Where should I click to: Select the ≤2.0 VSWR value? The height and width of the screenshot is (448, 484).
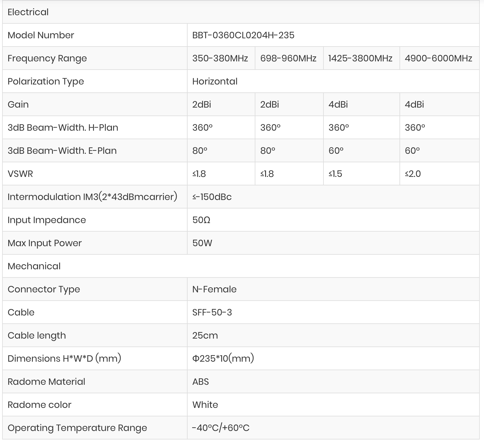[413, 174]
